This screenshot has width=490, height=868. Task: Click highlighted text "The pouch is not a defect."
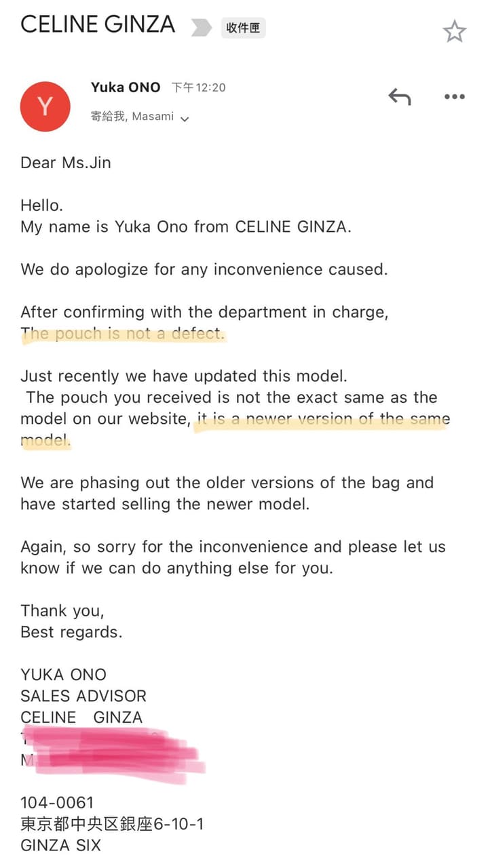point(122,334)
